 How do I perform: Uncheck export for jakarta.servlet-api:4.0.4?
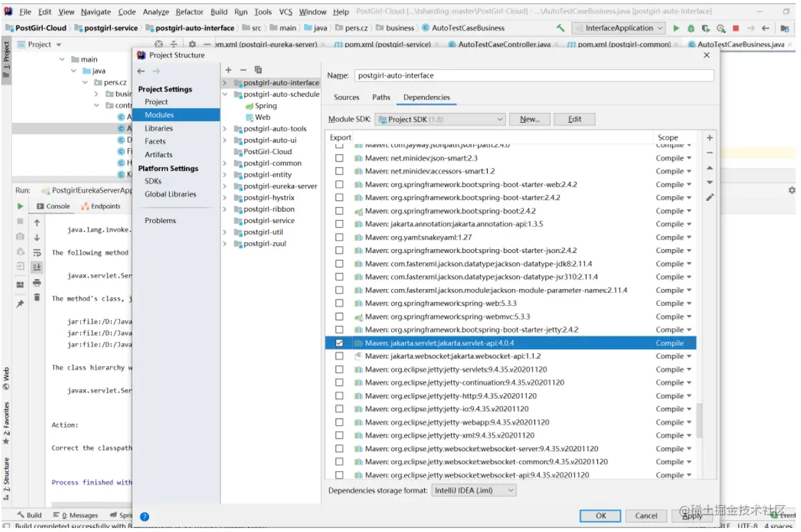[339, 343]
